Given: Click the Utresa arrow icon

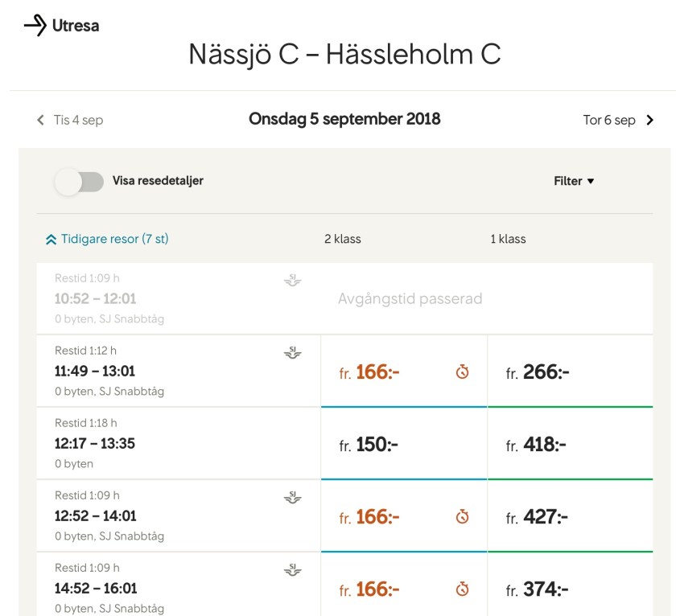Looking at the screenshot, I should point(35,26).
